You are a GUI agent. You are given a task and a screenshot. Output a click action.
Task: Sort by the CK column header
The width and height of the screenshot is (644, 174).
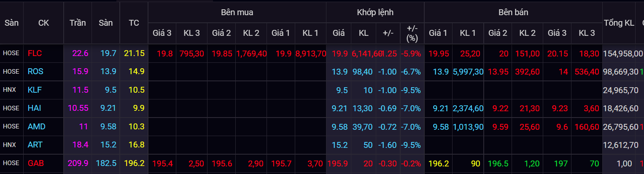point(43,23)
